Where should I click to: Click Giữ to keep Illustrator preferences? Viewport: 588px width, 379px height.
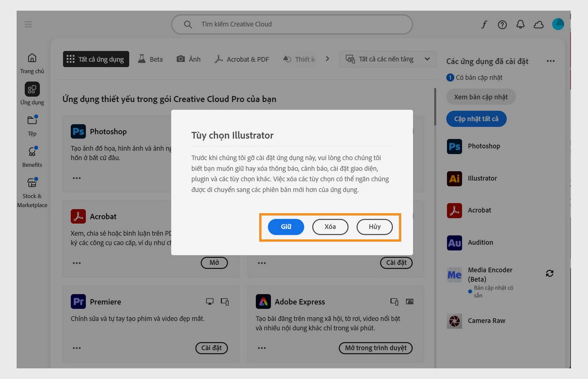point(286,227)
